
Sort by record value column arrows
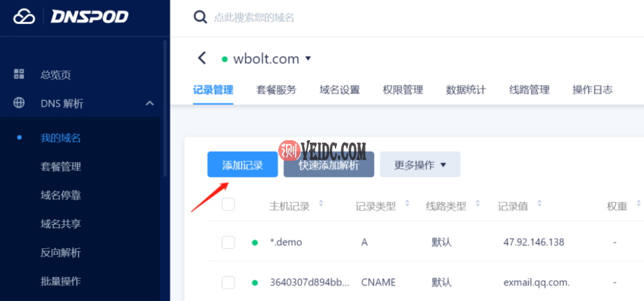[x=539, y=203]
